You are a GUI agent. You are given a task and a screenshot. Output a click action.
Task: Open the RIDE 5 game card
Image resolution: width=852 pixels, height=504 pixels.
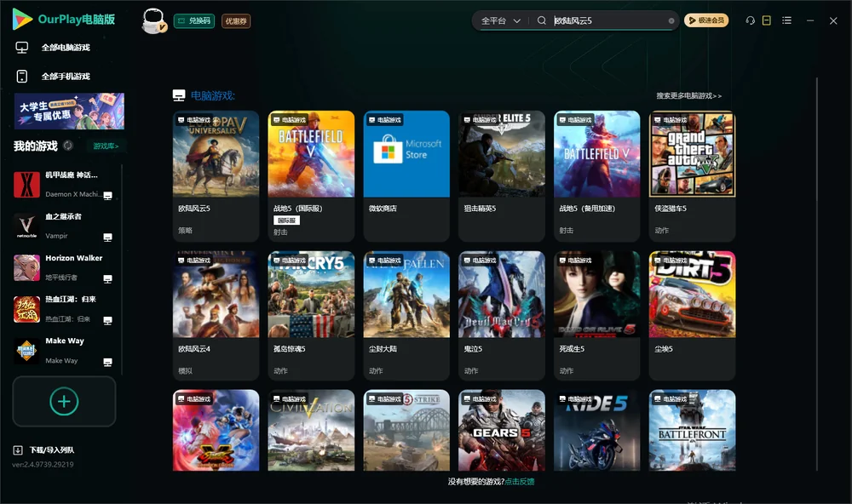(x=596, y=430)
